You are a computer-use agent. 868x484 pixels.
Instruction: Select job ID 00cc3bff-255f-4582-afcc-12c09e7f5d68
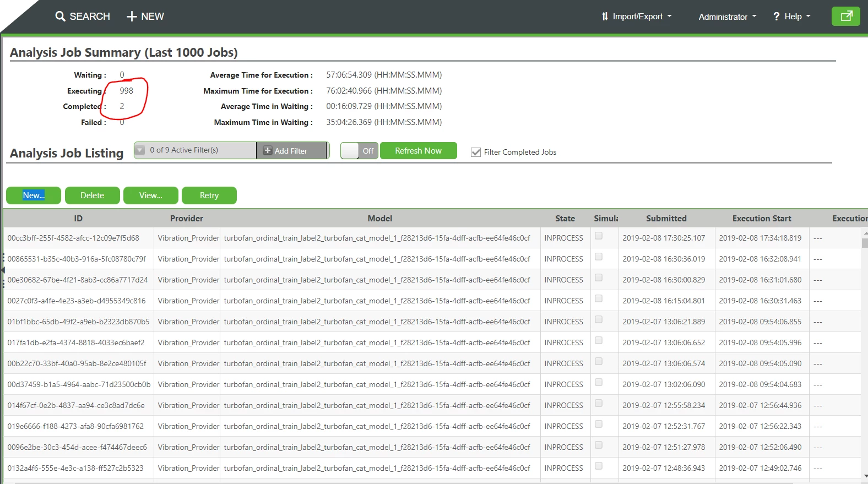pos(73,238)
